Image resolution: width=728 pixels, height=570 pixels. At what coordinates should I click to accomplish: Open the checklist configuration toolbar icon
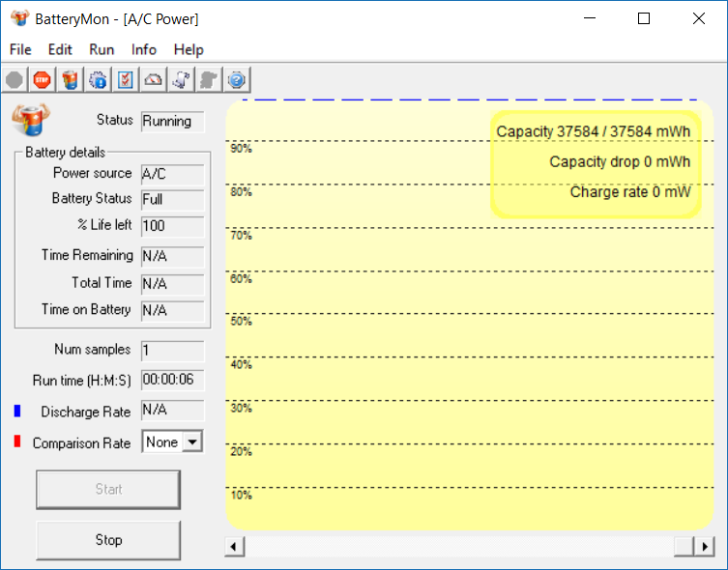[x=126, y=80]
